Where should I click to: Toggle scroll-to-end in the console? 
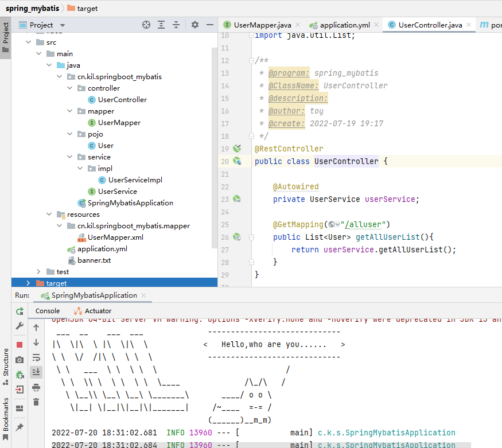[36, 372]
